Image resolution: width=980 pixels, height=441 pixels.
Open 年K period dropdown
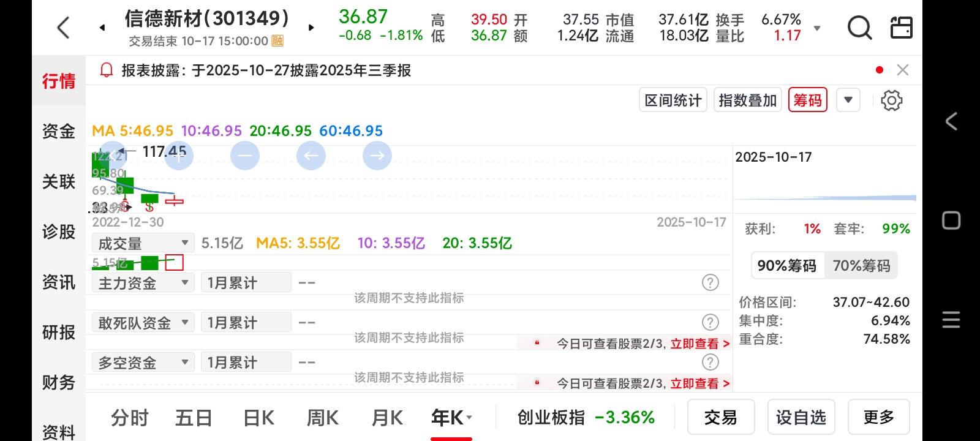point(451,418)
